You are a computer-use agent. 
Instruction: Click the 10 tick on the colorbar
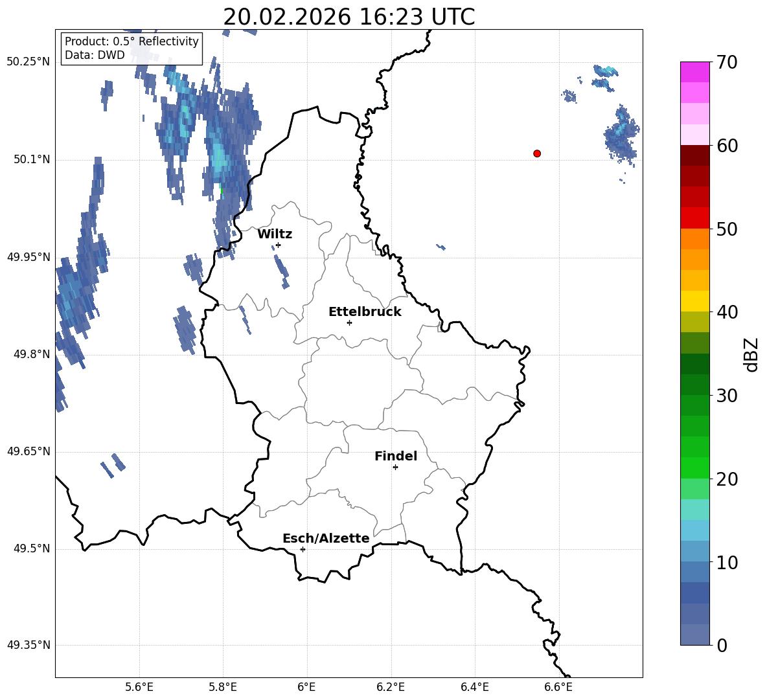coord(727,562)
